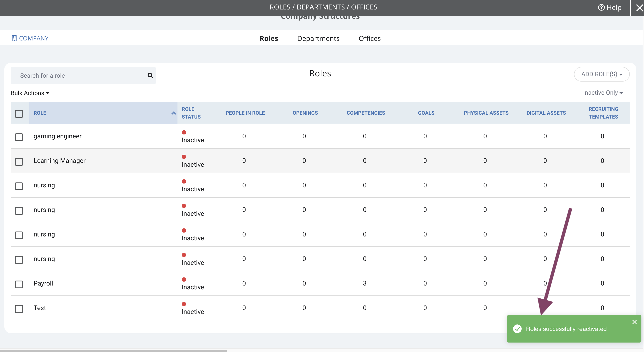This screenshot has height=352, width=644.
Task: Click the Company building icon
Action: [14, 38]
